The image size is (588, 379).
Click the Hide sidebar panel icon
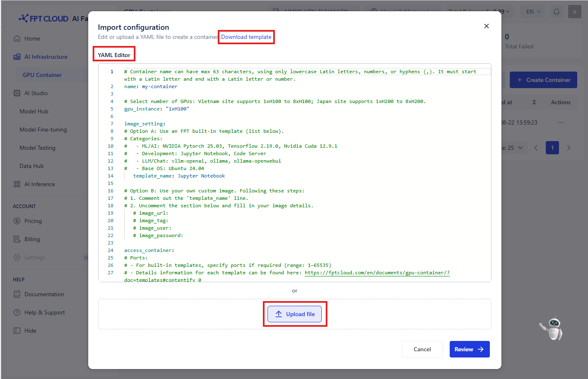17,331
